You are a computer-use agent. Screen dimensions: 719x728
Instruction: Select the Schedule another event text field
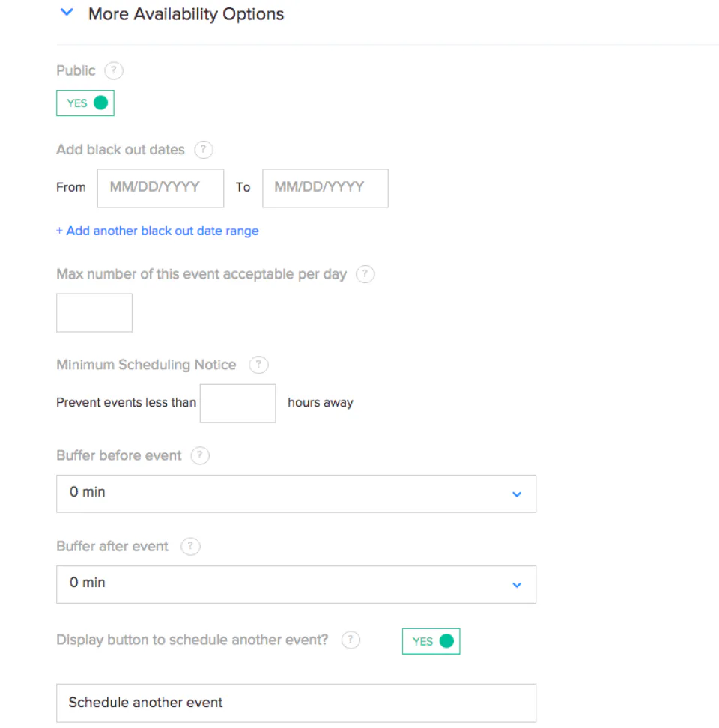pyautogui.click(x=296, y=703)
